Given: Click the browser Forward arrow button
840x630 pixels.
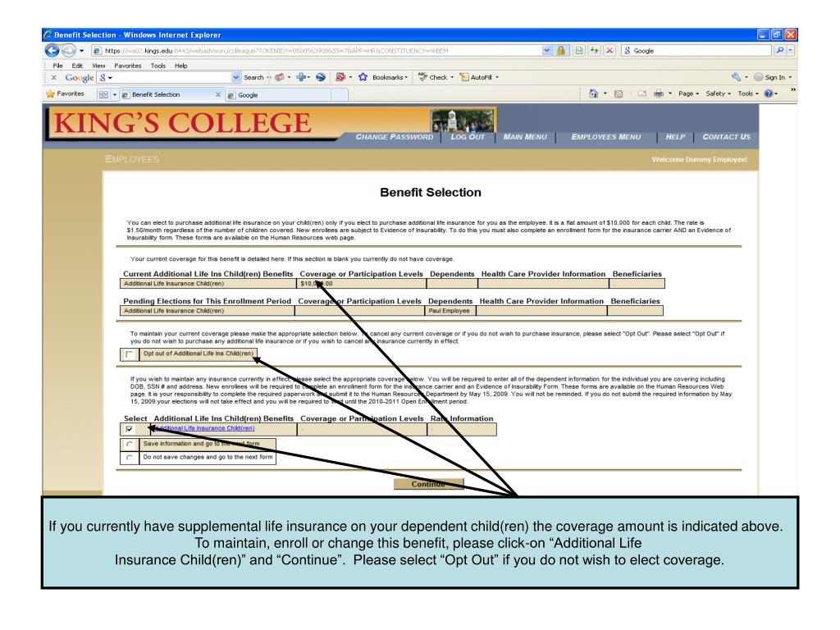Looking at the screenshot, I should [x=69, y=50].
